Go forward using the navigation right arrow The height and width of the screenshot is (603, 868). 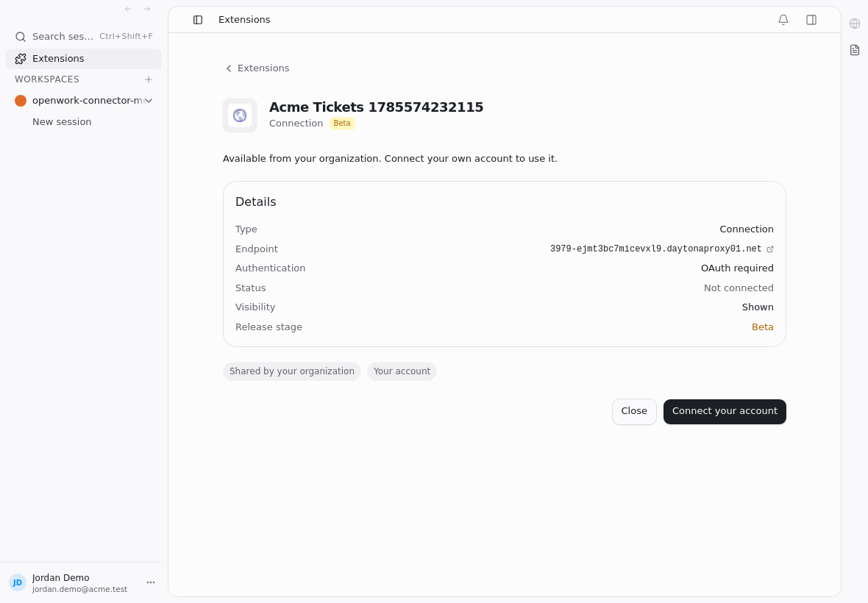click(x=147, y=9)
